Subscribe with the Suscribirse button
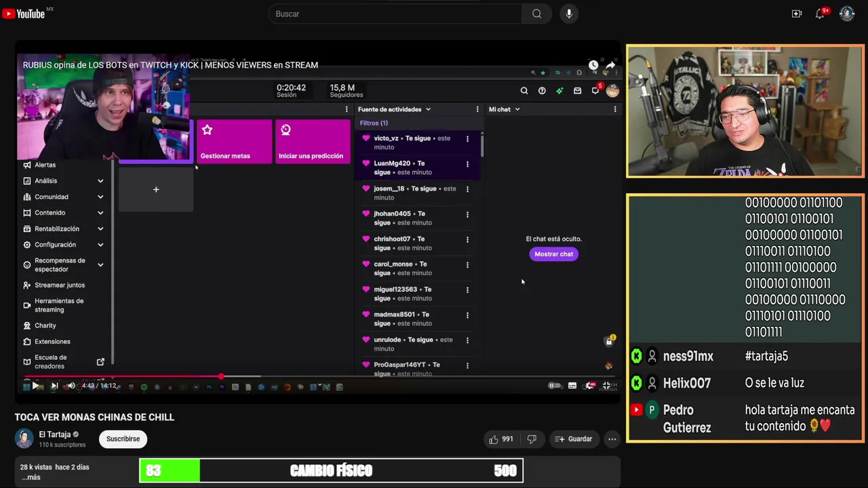 click(x=123, y=439)
